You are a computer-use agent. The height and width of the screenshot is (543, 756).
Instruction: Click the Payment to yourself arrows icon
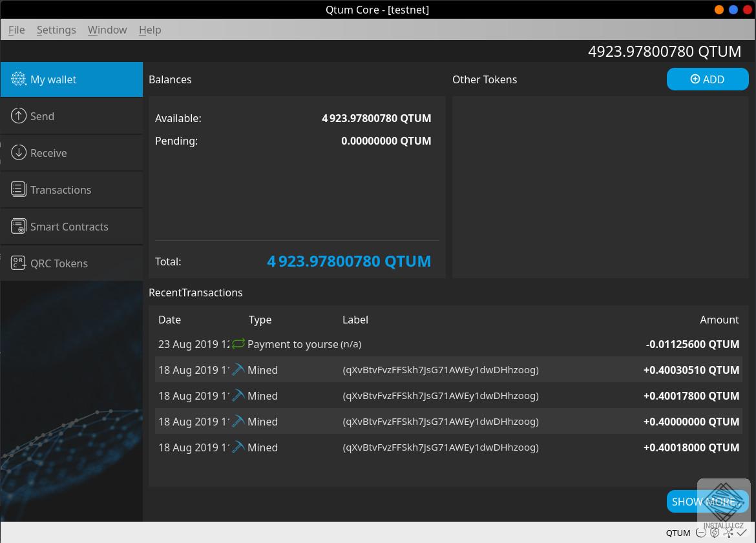pos(238,344)
